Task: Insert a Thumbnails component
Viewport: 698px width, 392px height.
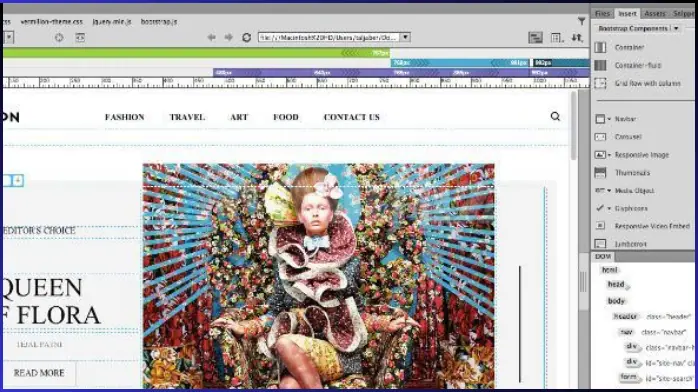Action: point(623,173)
